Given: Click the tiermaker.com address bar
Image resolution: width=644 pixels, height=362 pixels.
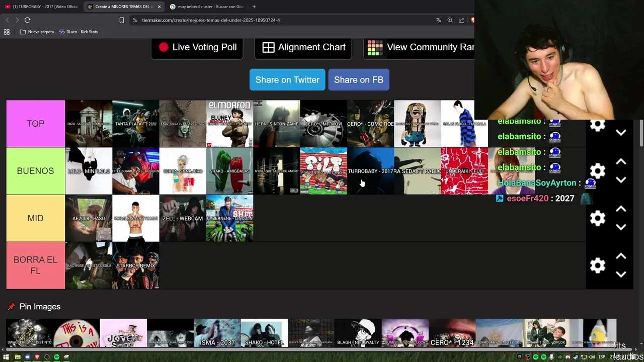Looking at the screenshot, I should click(x=282, y=20).
